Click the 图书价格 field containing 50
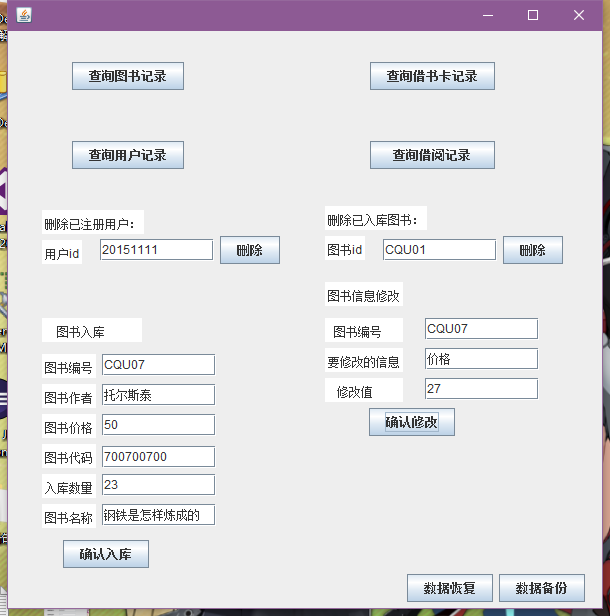 click(x=158, y=425)
